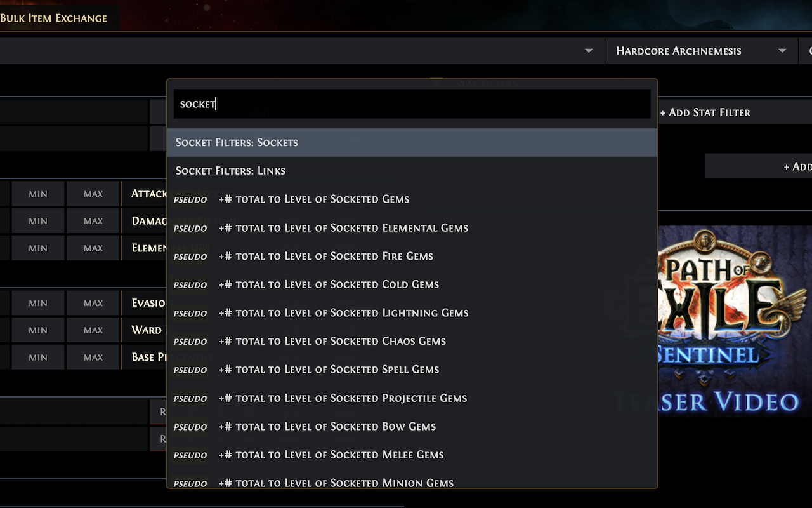Open the Hardcore Archnemesis league dropdown
812x508 pixels.
[701, 51]
